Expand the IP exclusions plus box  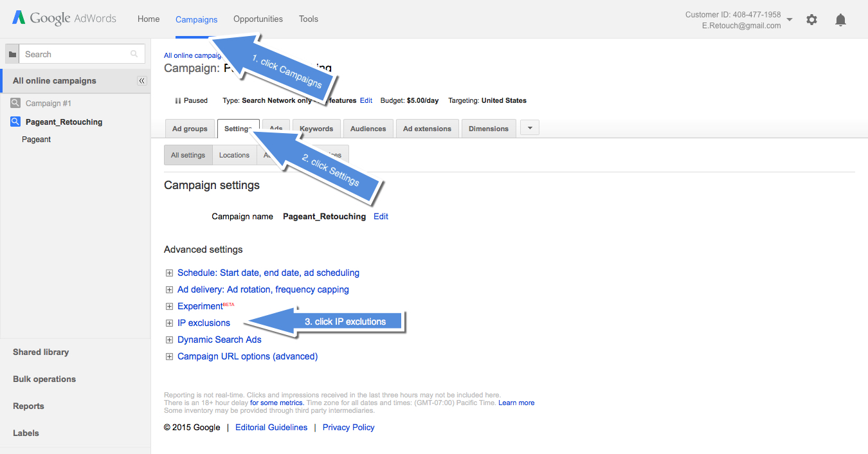[169, 323]
